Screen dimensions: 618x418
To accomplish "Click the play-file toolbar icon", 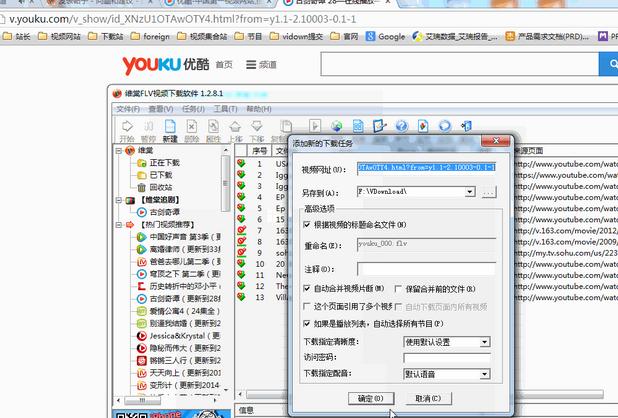I will [315, 126].
